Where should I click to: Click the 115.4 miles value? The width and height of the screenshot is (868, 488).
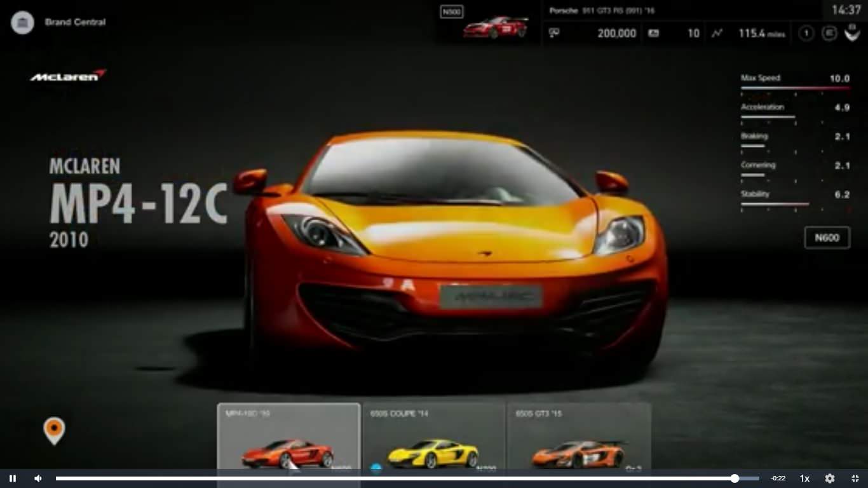coord(762,34)
